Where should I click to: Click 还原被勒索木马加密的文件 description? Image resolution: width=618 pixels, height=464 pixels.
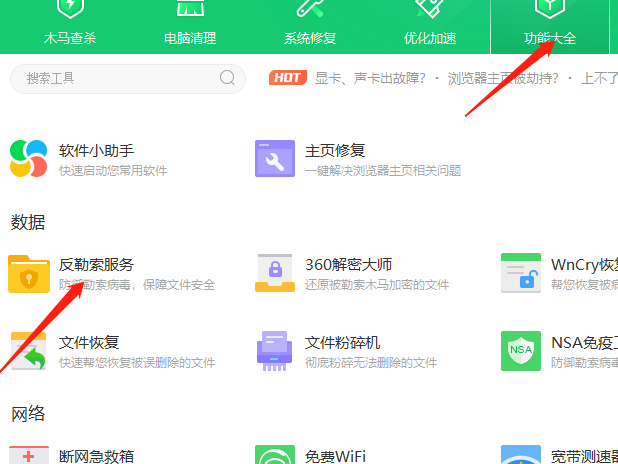(377, 285)
